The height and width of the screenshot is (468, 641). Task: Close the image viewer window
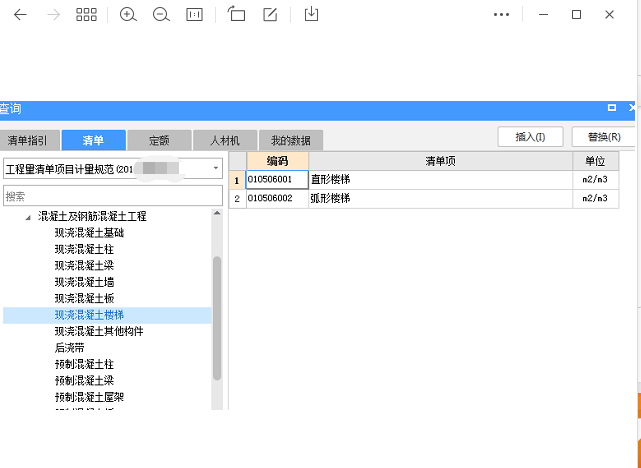pos(610,15)
